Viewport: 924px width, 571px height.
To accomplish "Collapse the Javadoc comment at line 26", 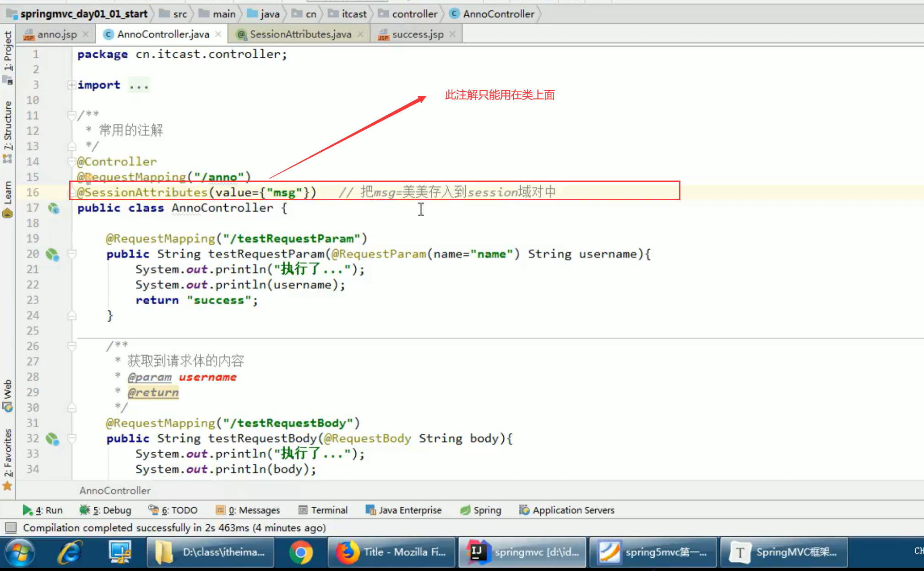I will tap(71, 346).
